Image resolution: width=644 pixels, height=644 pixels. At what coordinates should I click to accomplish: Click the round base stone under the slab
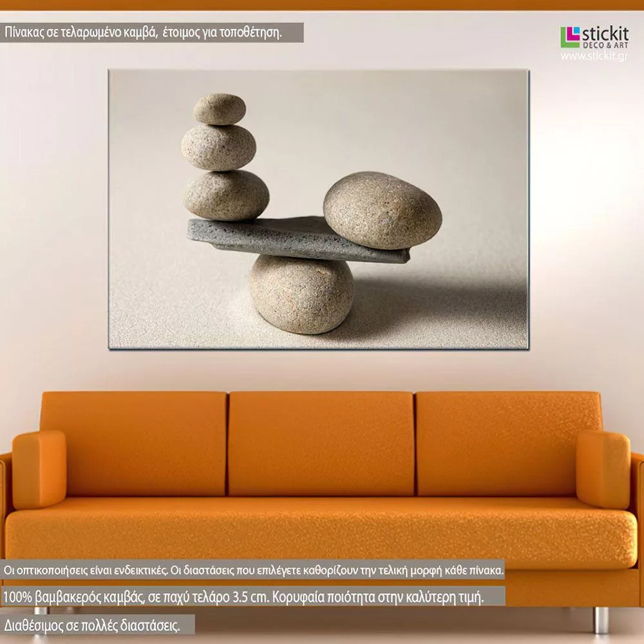tap(301, 294)
